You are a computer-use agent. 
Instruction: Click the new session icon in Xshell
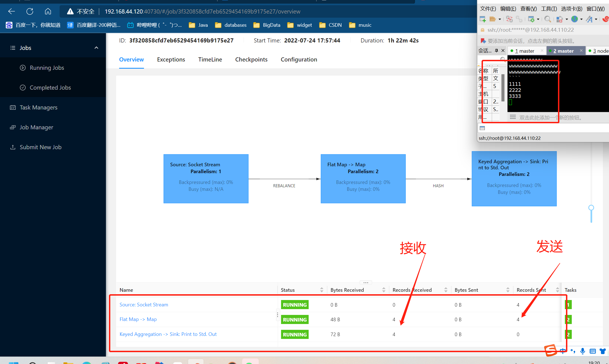(483, 19)
